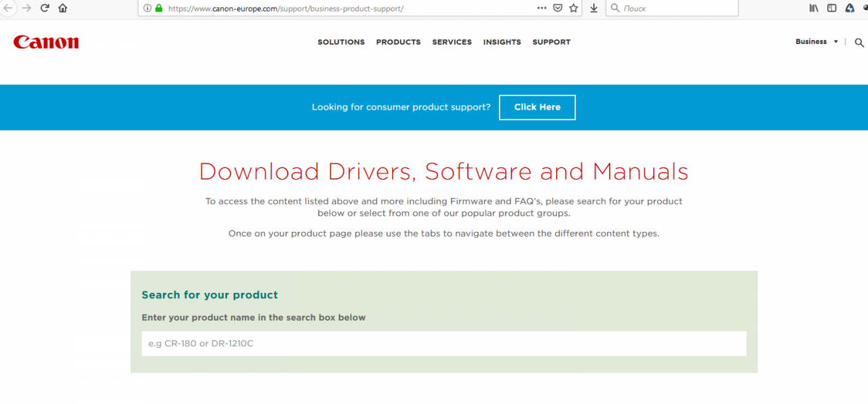Open the page actions three-dot menu
The height and width of the screenshot is (404, 868).
[x=541, y=8]
